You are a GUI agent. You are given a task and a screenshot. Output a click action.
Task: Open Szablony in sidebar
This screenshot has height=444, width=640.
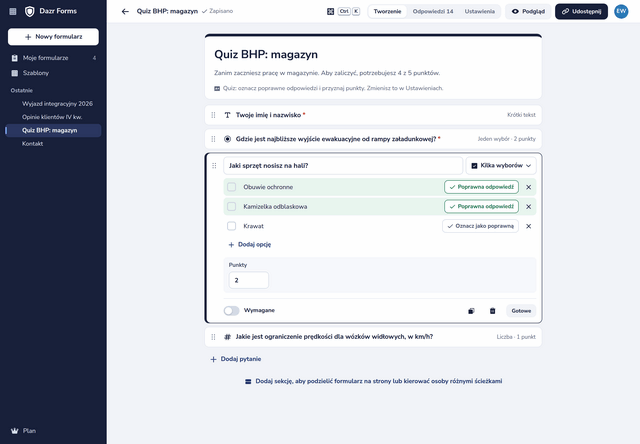click(53, 73)
